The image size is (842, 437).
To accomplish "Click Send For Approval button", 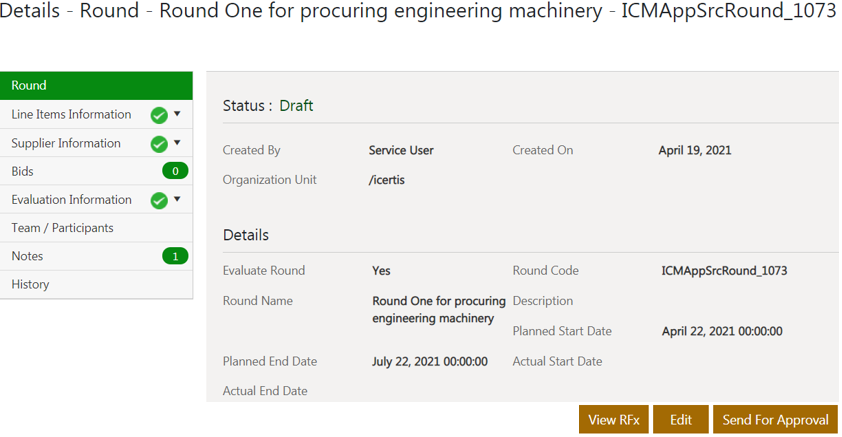I will pos(775,420).
